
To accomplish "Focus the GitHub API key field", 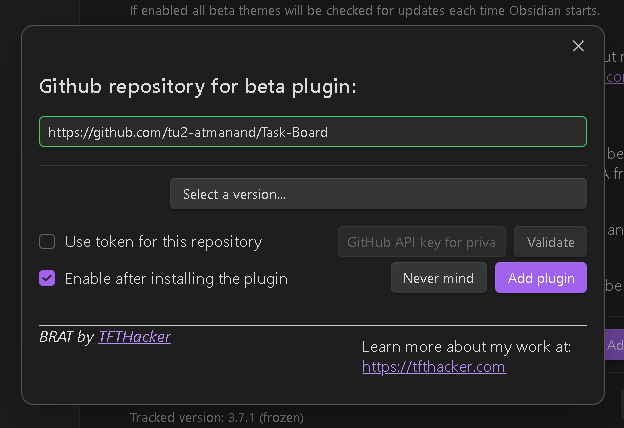I will pyautogui.click(x=422, y=242).
